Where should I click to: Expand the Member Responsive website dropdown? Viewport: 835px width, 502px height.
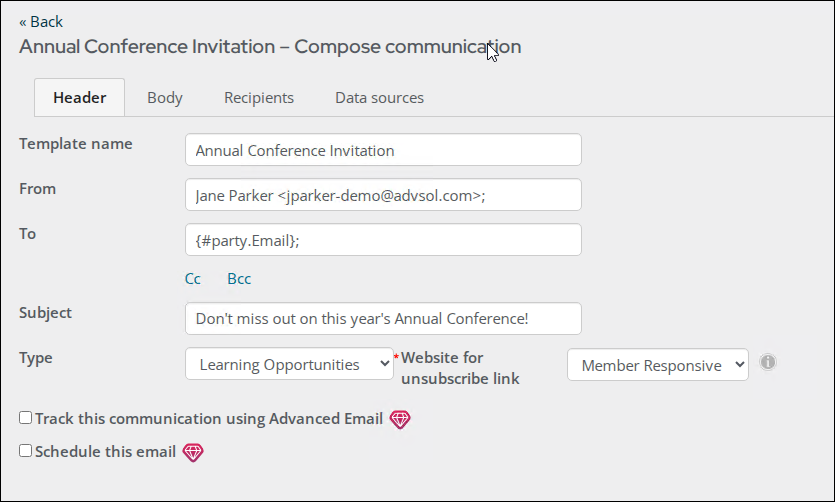[658, 365]
